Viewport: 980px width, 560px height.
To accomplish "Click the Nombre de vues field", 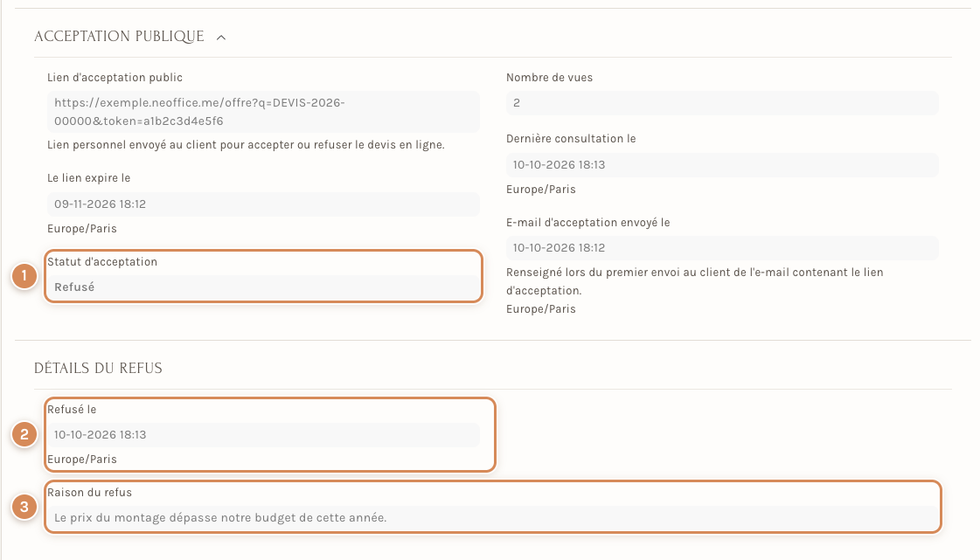I will 722,103.
